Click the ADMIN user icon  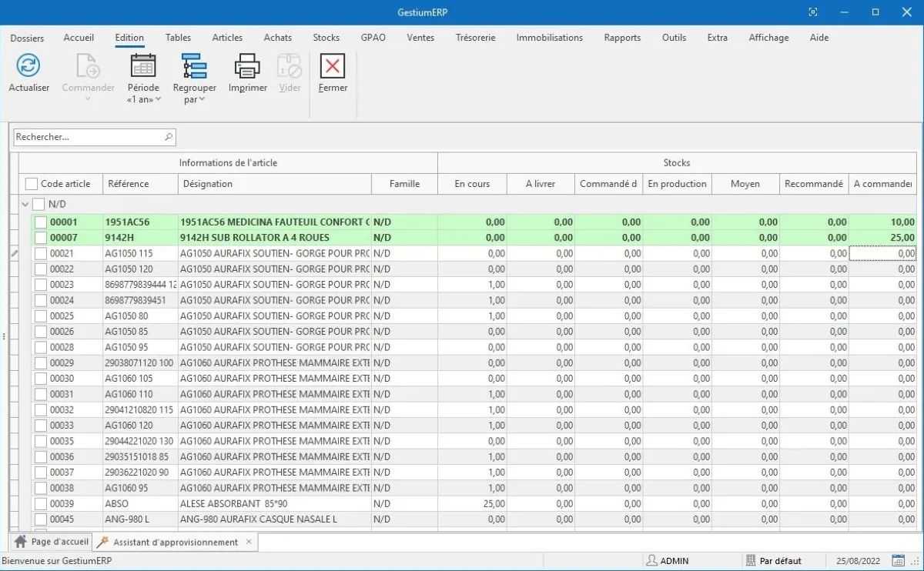[x=651, y=561]
